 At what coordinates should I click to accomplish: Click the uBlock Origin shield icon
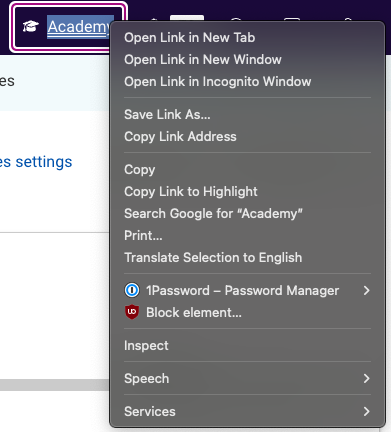tap(132, 312)
